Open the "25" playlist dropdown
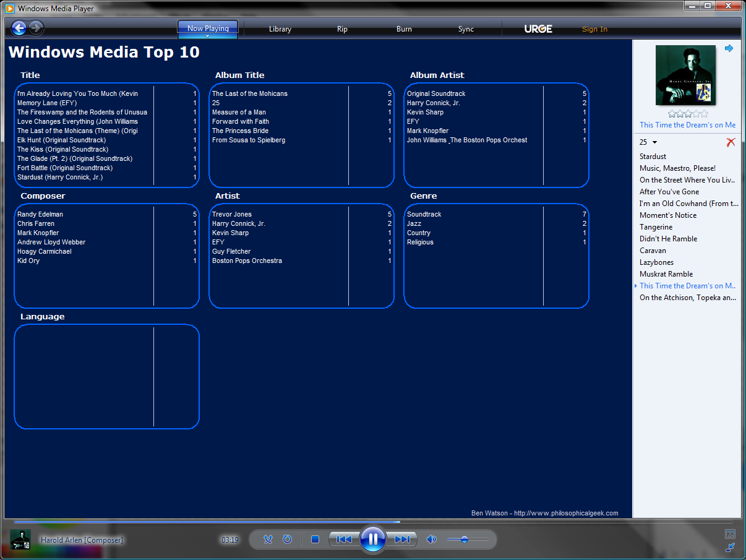746x560 pixels. click(x=648, y=142)
